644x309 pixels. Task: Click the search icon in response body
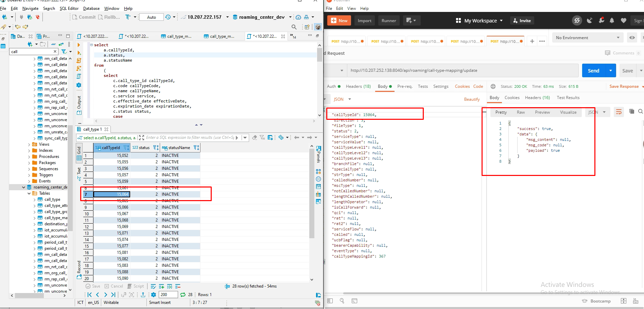[x=640, y=112]
